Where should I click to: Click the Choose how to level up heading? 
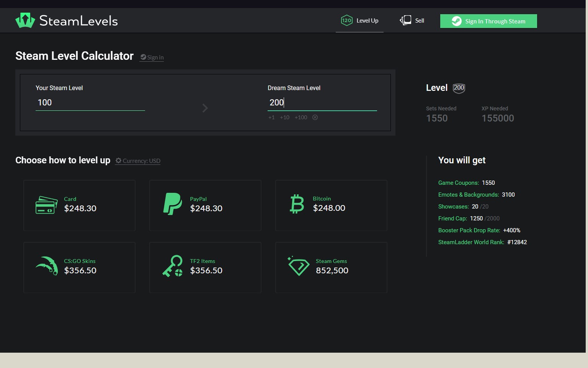[x=63, y=160]
